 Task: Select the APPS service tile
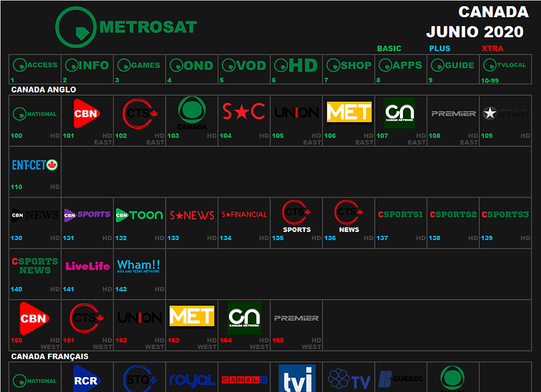[x=400, y=66]
